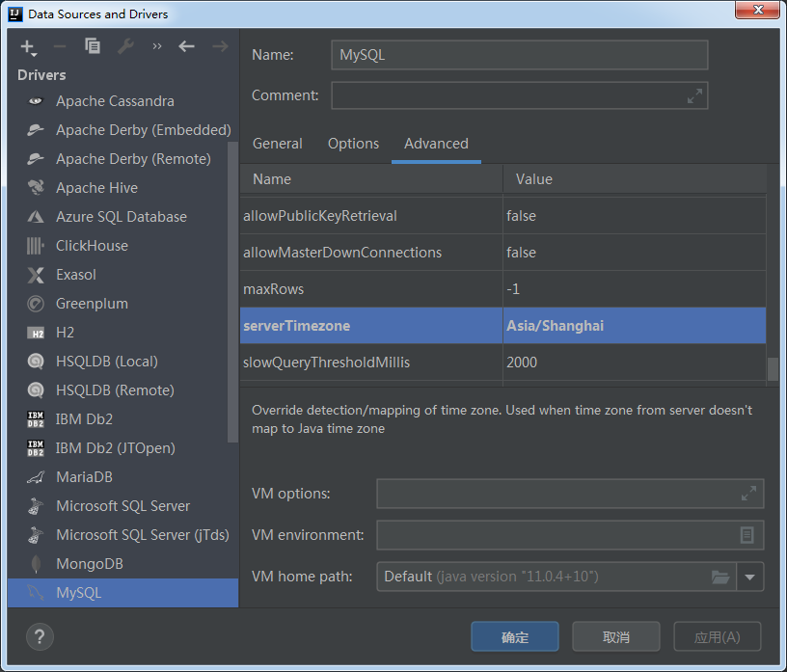The width and height of the screenshot is (787, 672).
Task: Edit the maxRows value -1 cell
Action: (x=635, y=289)
